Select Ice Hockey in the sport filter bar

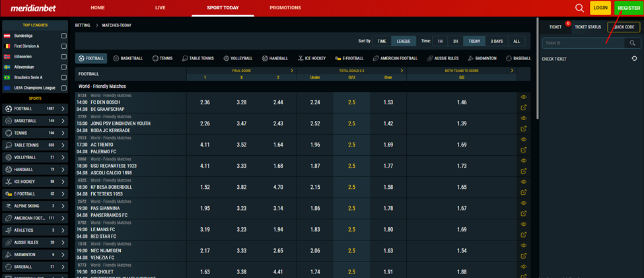click(x=312, y=58)
